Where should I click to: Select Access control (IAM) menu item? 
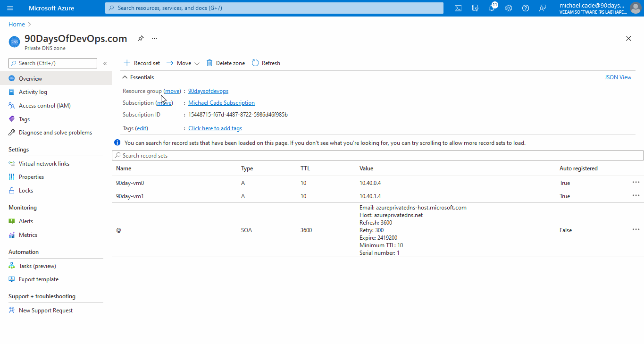(44, 106)
